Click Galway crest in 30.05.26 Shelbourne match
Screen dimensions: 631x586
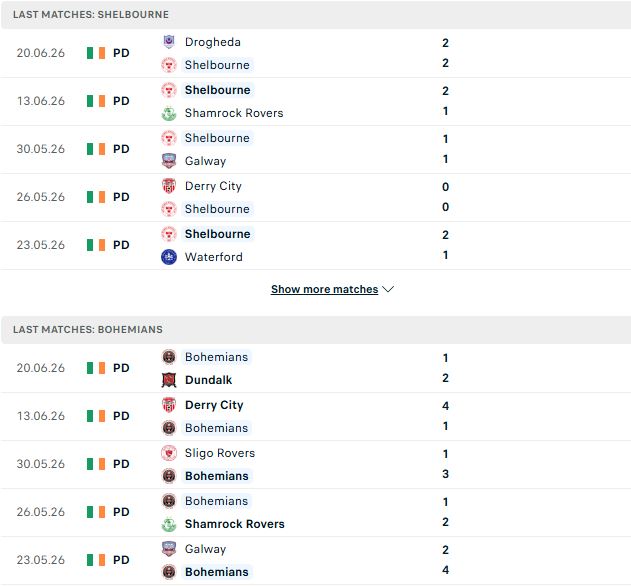(169, 161)
